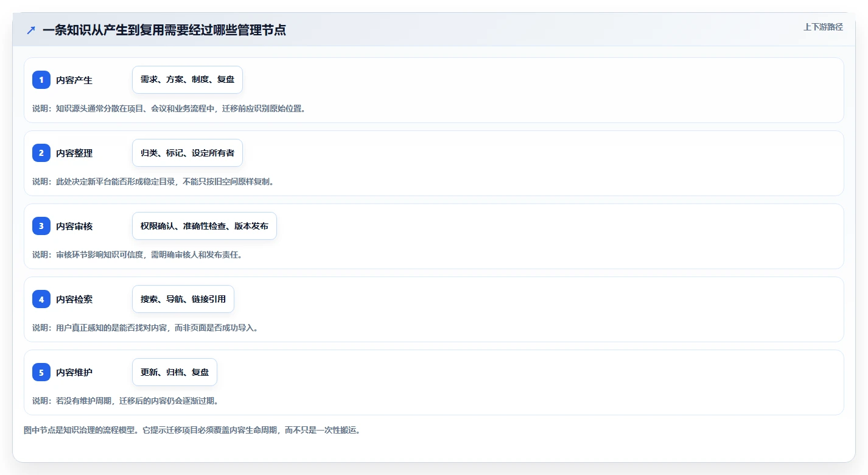This screenshot has width=868, height=475.
Task: Click step number 2 badge for 内容整理
Action: 41,153
